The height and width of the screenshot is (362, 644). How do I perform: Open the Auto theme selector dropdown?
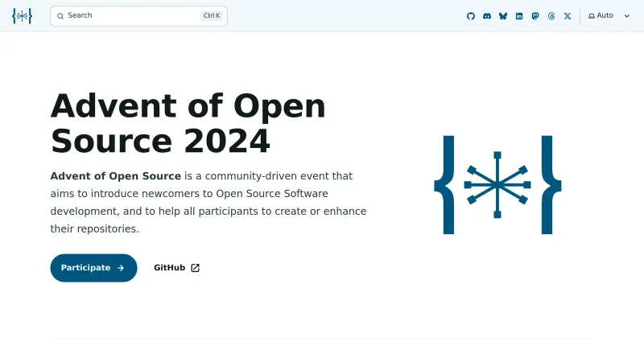point(609,16)
